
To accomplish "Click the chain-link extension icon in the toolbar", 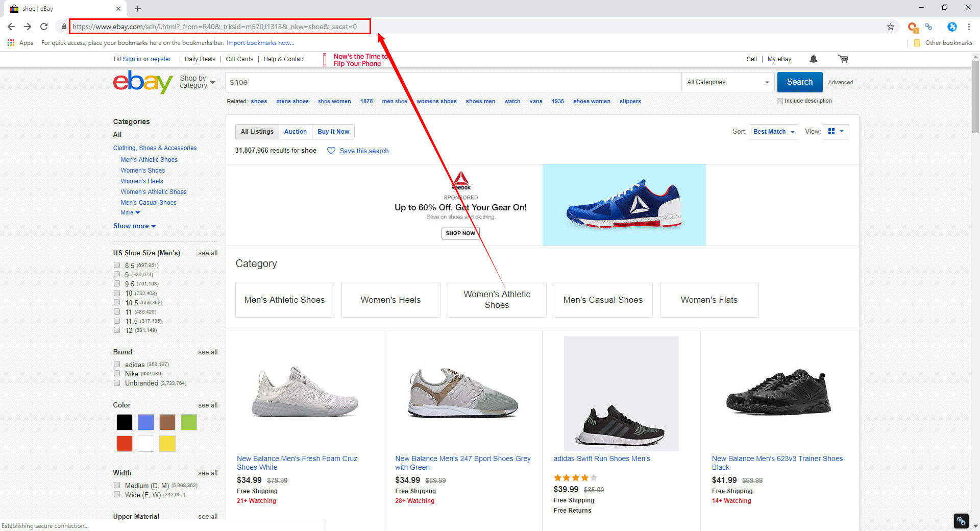I will click(928, 27).
